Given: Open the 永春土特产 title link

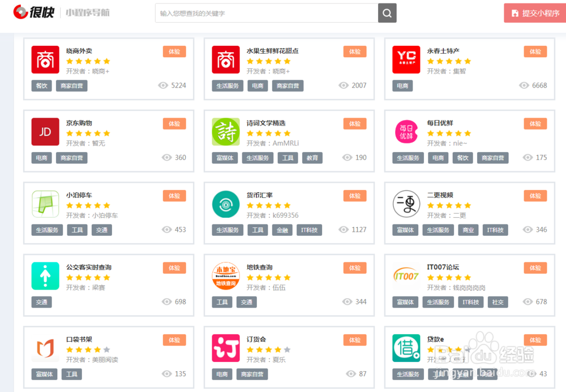Looking at the screenshot, I should pyautogui.click(x=443, y=51).
